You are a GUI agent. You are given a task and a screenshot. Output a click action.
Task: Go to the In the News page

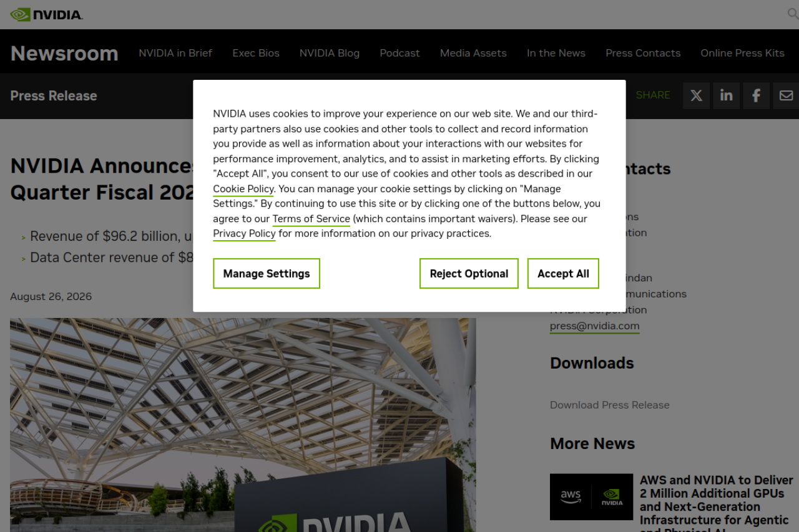556,53
